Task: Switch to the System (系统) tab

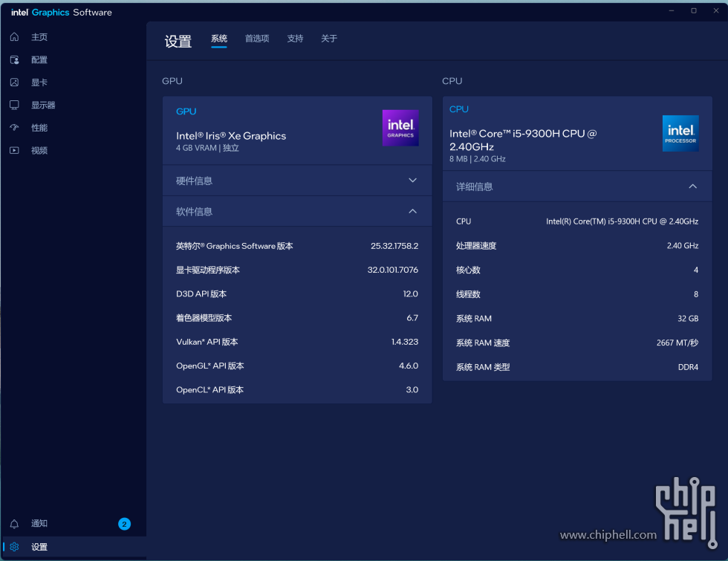Action: pyautogui.click(x=219, y=39)
